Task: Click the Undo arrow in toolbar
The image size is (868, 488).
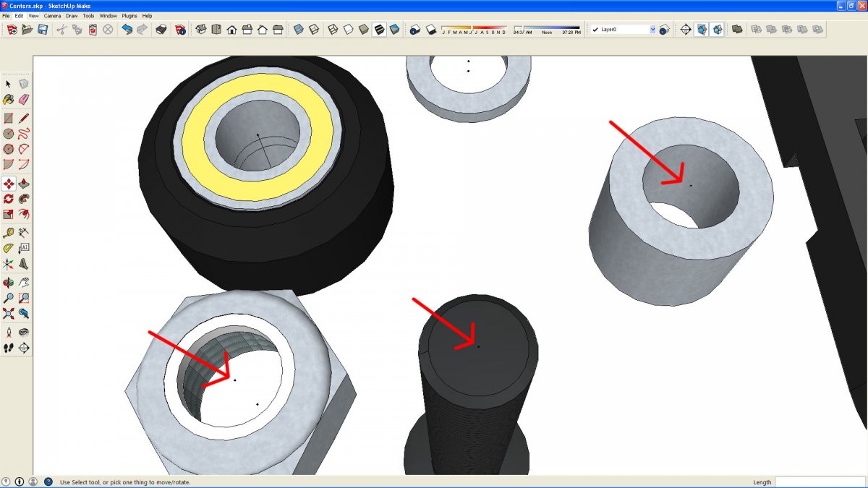Action: point(127,30)
